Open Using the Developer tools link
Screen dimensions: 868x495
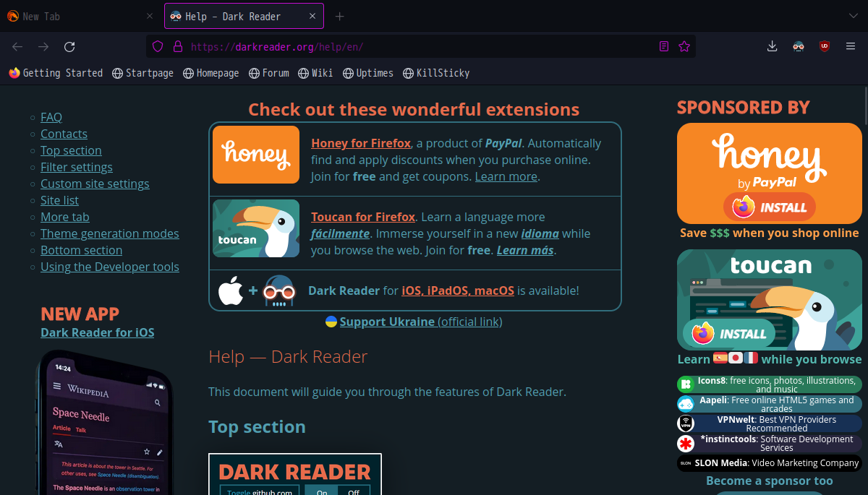click(110, 267)
